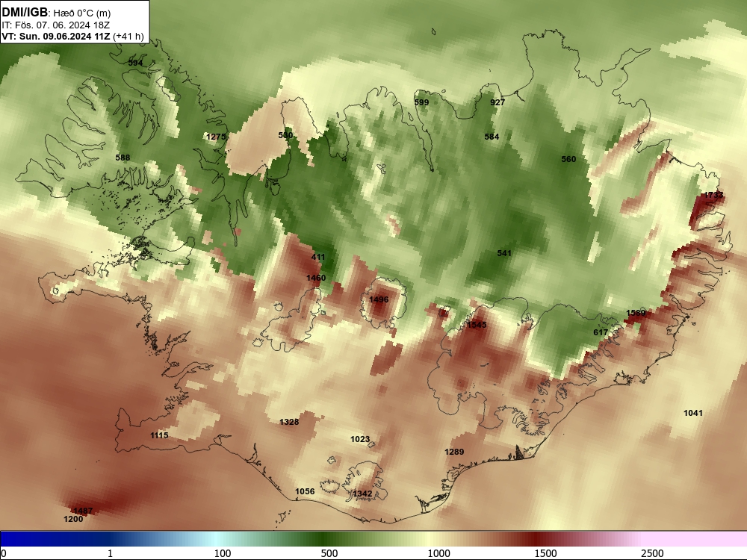This screenshot has width=747, height=560.
Task: Click the 'VT: Sun. 09.06.2024 11Z' line
Action: click(x=56, y=36)
